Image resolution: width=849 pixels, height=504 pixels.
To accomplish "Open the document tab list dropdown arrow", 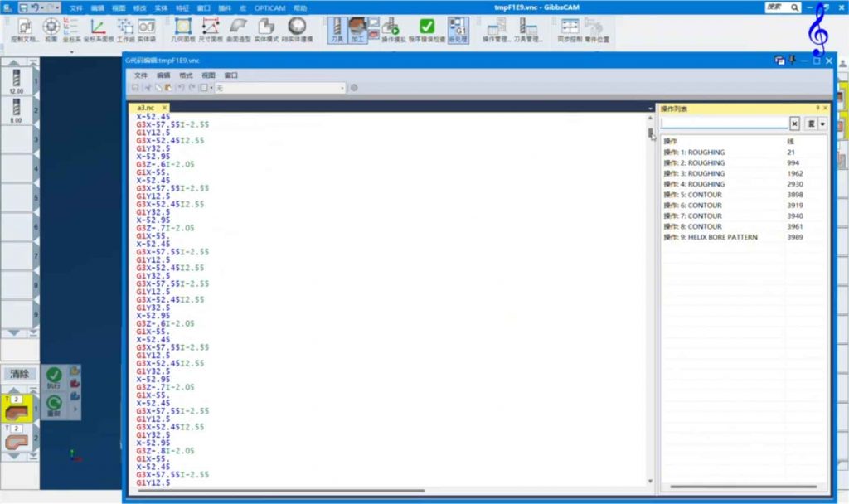I will coord(650,109).
